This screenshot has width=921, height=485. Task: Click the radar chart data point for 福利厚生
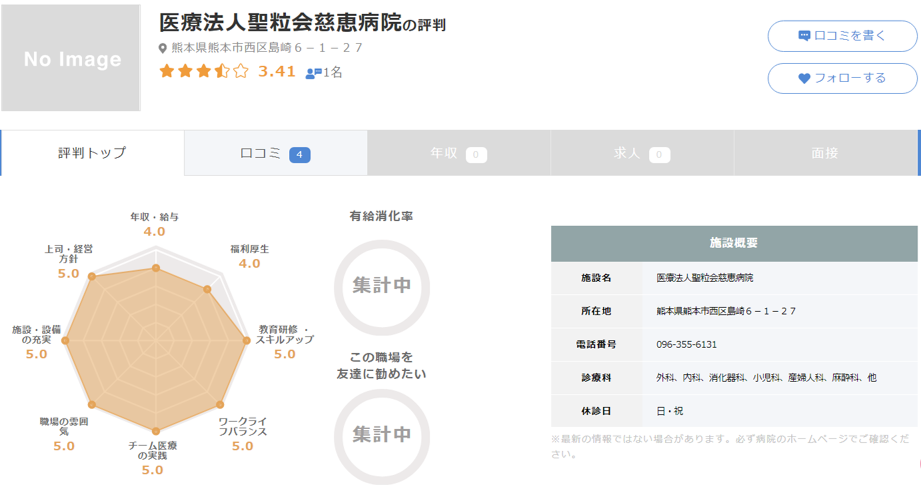[207, 289]
